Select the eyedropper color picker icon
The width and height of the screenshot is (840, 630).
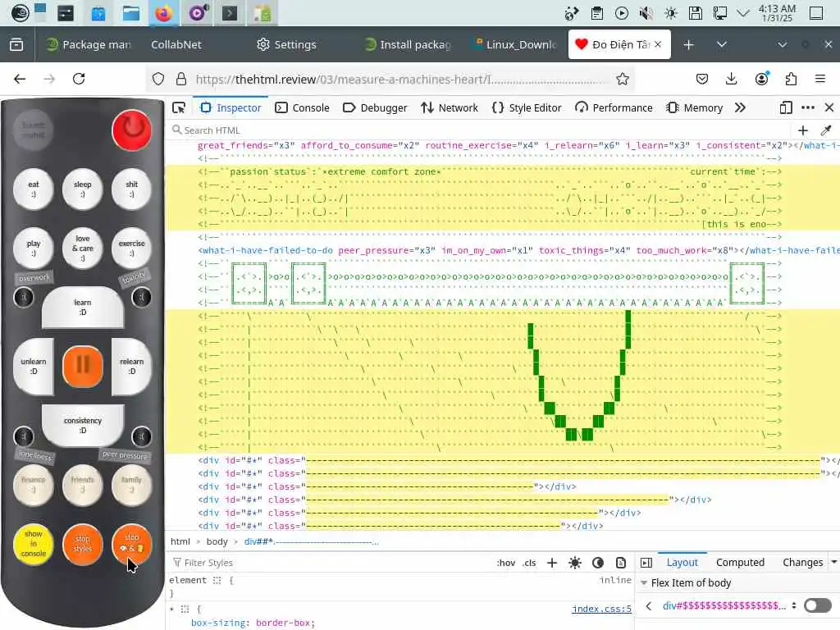tap(826, 130)
